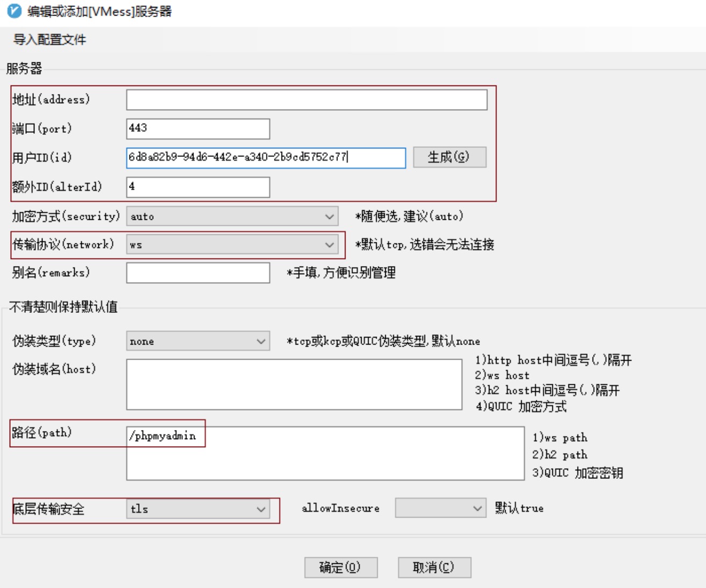Click the 伪装域名(host) text area
The image size is (706, 588).
pos(294,384)
